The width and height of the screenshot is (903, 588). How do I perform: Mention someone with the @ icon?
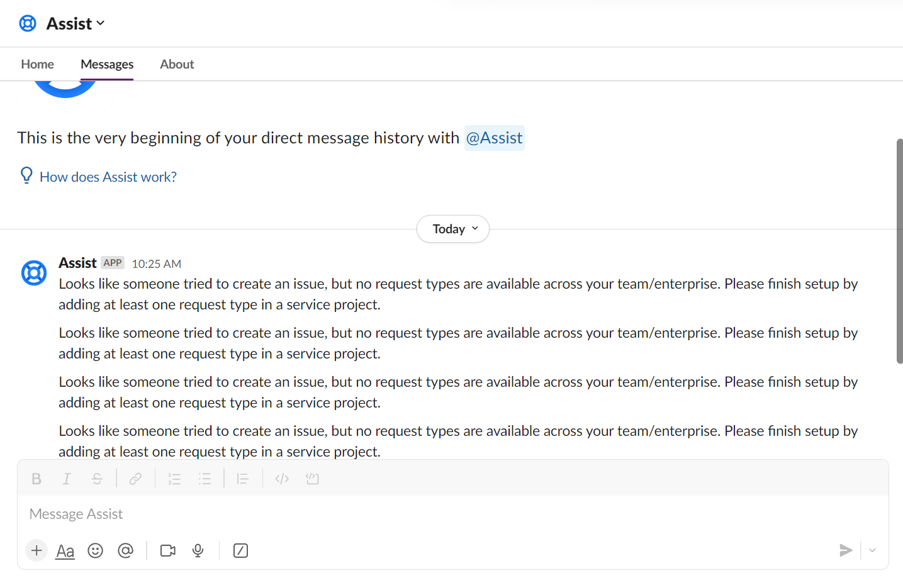[x=126, y=551]
